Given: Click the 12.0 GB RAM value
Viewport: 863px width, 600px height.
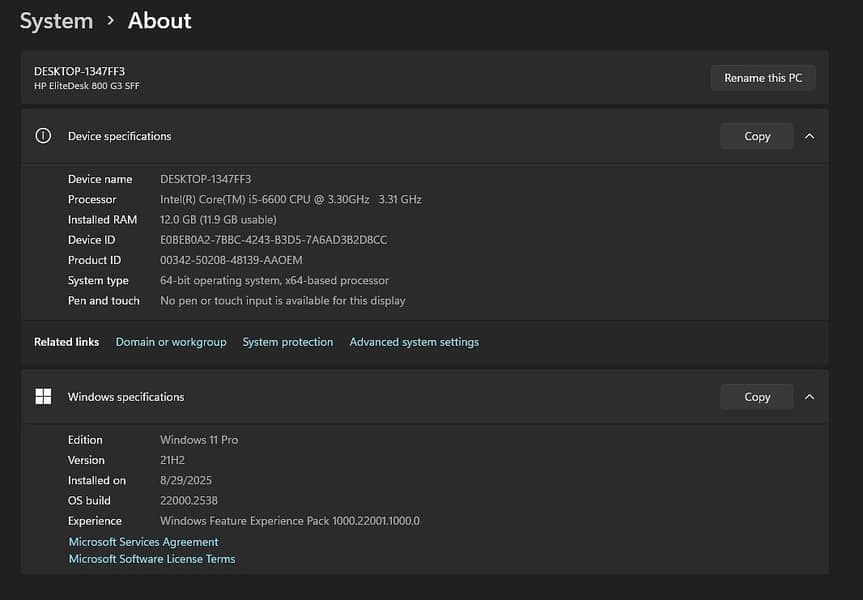Looking at the screenshot, I should pyautogui.click(x=218, y=220).
